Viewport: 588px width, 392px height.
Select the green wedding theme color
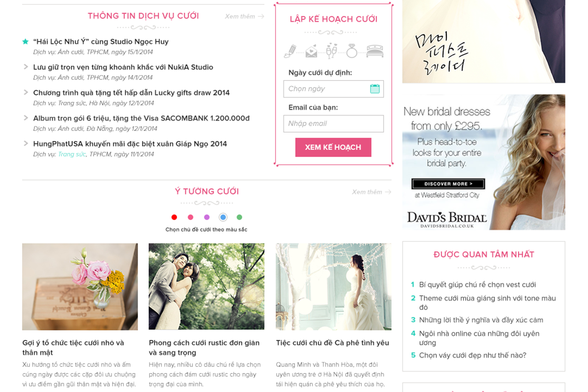click(x=239, y=217)
